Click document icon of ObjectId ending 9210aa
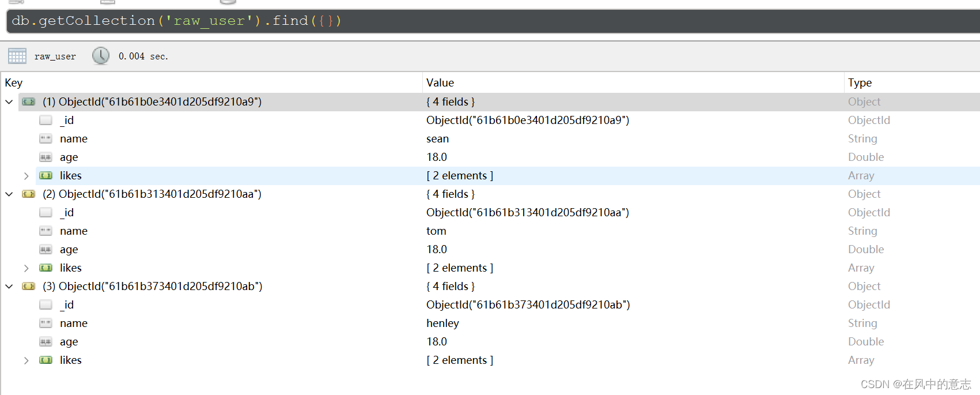The width and height of the screenshot is (980, 395). [x=29, y=194]
